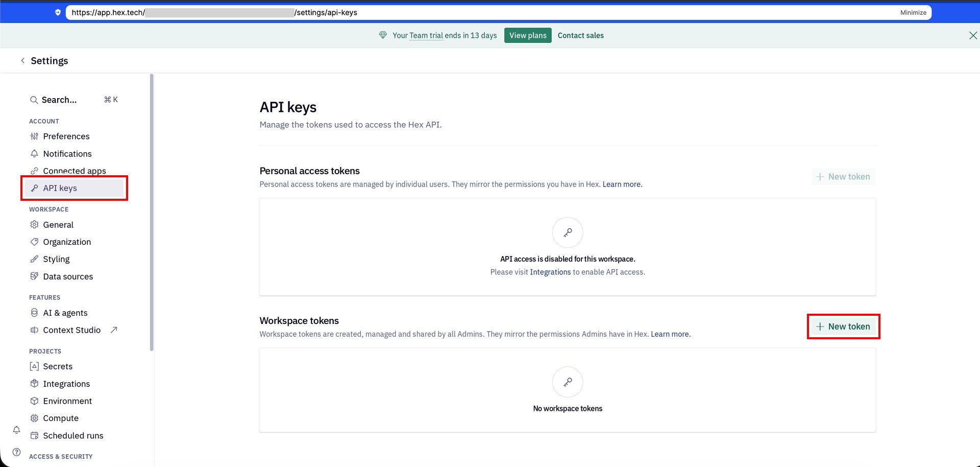Click the sidebar vertical scrollbar
Viewport: 980px width, 467px height.
click(x=152, y=212)
